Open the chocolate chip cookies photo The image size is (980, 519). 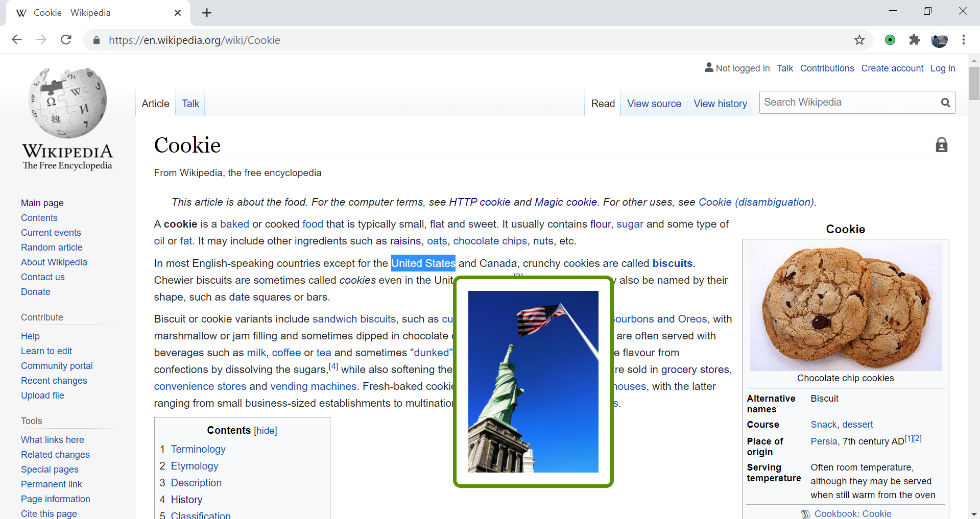[846, 307]
